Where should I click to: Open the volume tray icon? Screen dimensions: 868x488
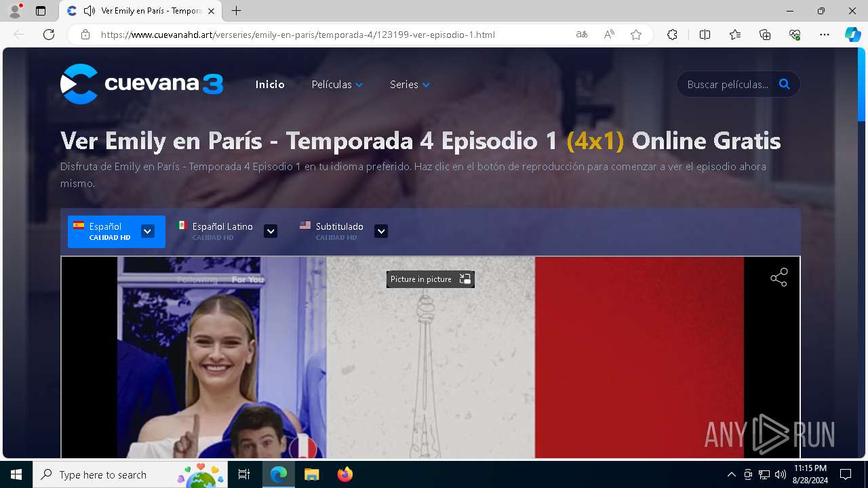[781, 474]
